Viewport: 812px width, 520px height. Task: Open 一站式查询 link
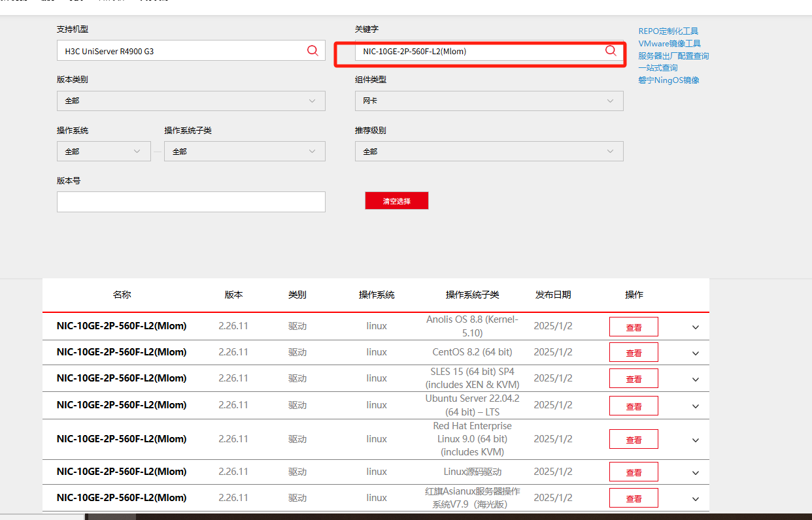pyautogui.click(x=658, y=67)
